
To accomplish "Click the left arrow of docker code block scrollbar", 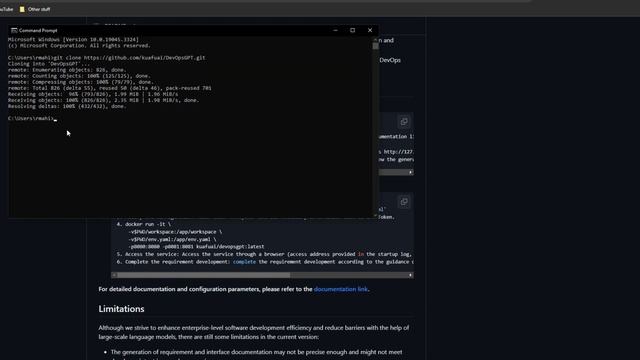I will click(x=114, y=275).
